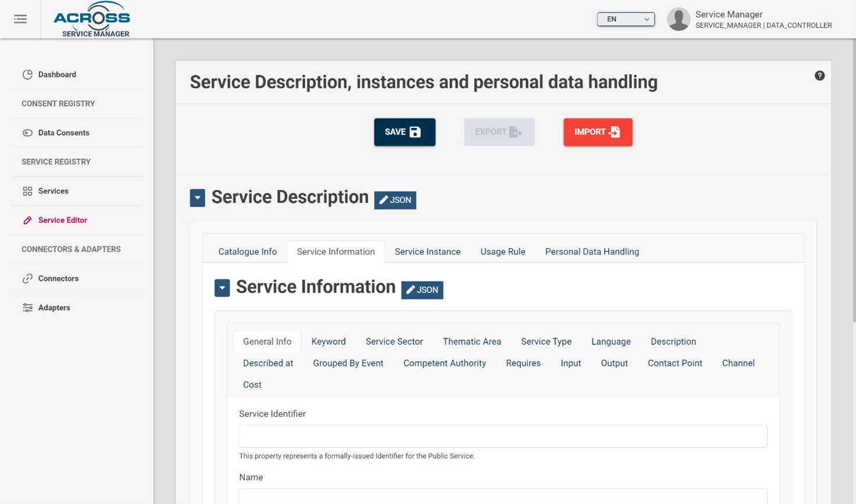Viewport: 856px width, 504px height.
Task: Click the Dashboard pie chart icon
Action: [27, 74]
